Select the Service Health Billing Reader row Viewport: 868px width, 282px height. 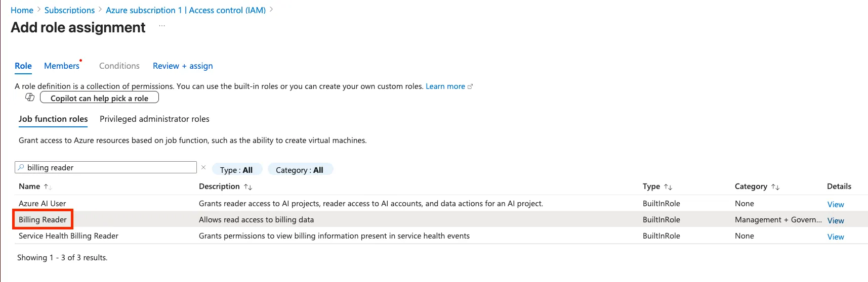point(69,236)
